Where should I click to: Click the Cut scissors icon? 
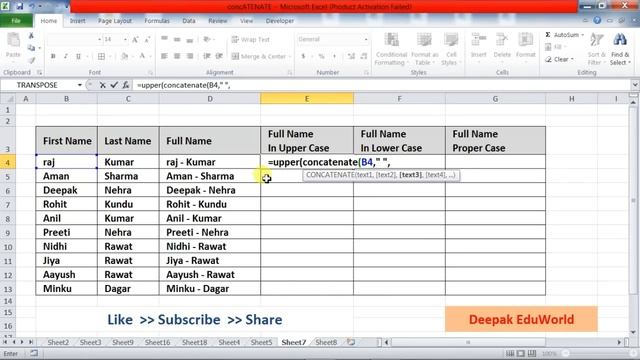(x=31, y=36)
